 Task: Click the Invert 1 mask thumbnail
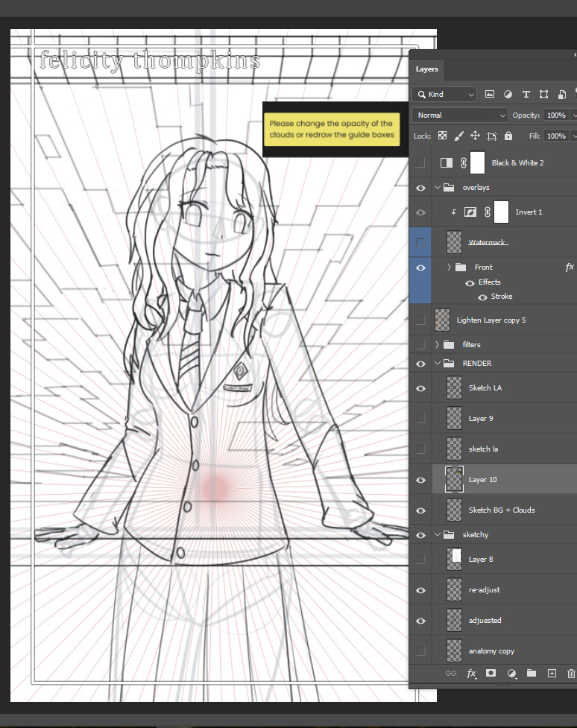tap(501, 212)
